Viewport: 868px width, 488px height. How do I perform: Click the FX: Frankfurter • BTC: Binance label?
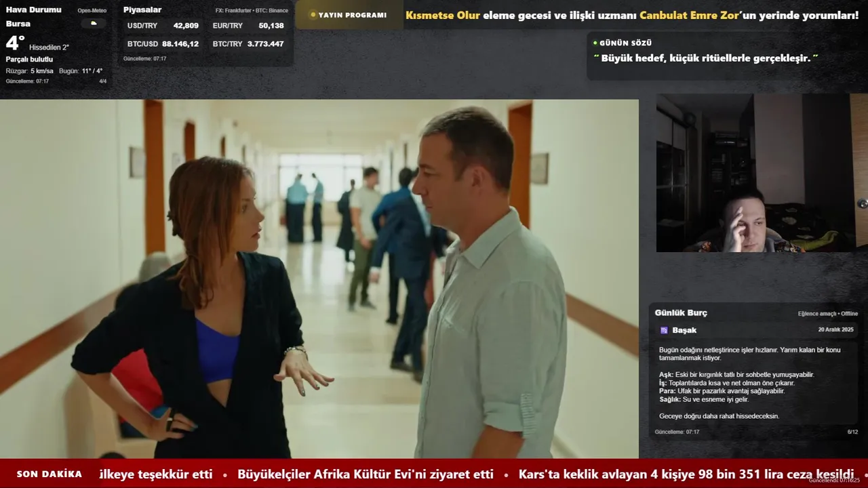coord(252,11)
